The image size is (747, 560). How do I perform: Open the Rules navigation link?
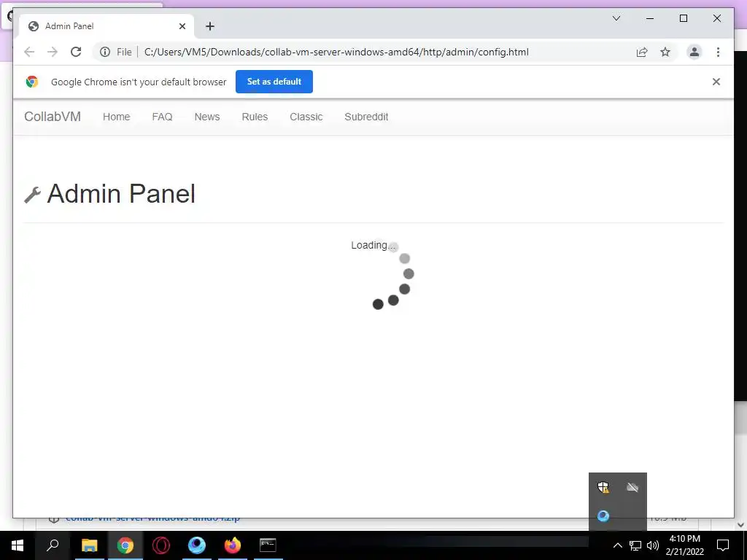tap(255, 117)
